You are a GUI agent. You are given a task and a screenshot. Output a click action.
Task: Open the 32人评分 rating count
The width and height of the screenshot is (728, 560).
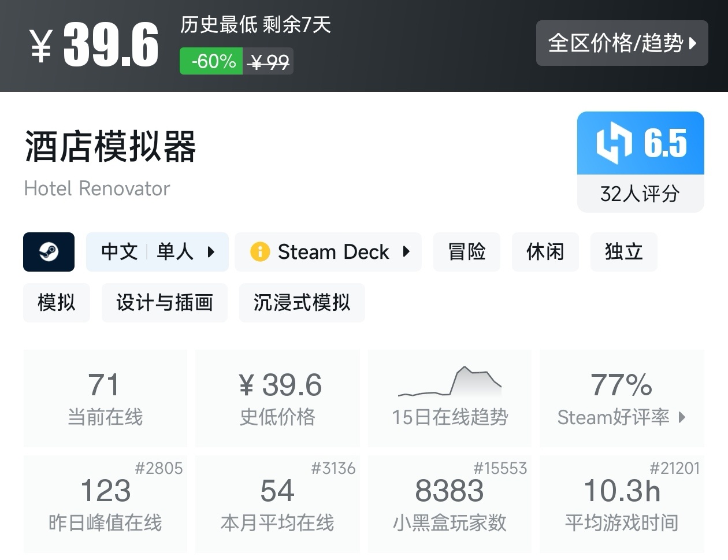pyautogui.click(x=640, y=194)
